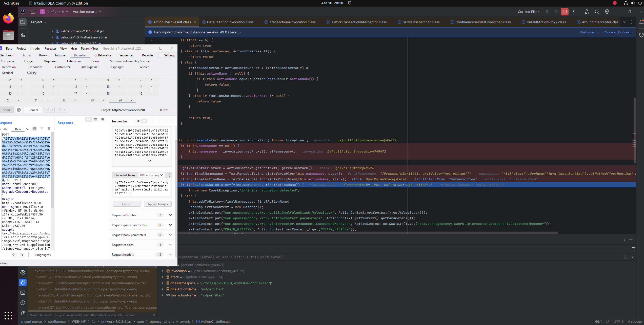The width and height of the screenshot is (644, 325).
Task: Open the Problems tool window
Action: [23, 303]
